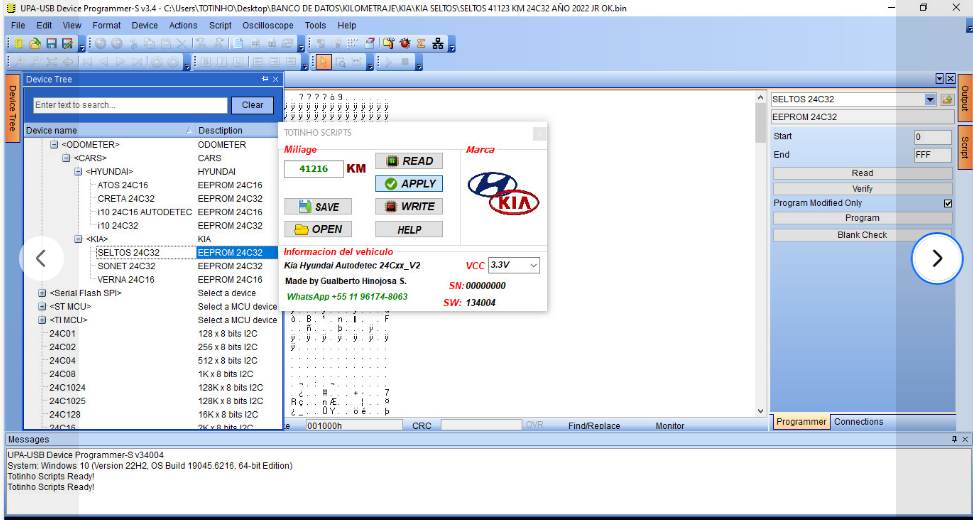Click the network tree toolbar icon
Screen dimensions: 973x520
pyautogui.click(x=438, y=44)
